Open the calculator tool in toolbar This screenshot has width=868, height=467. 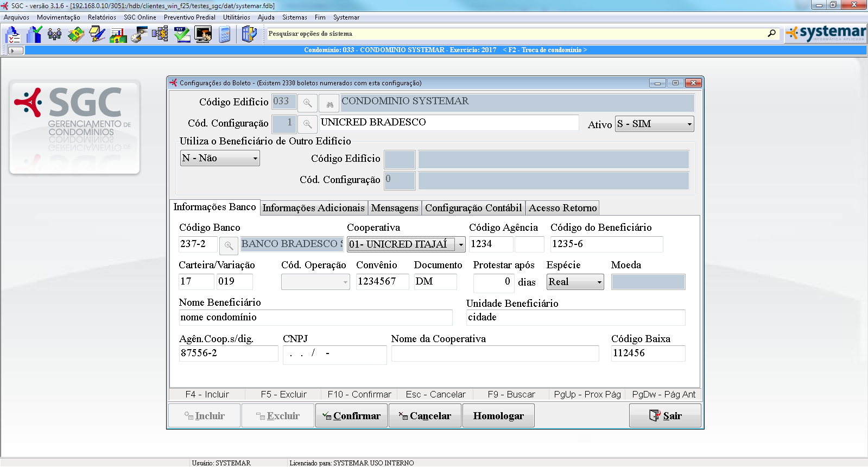(225, 35)
